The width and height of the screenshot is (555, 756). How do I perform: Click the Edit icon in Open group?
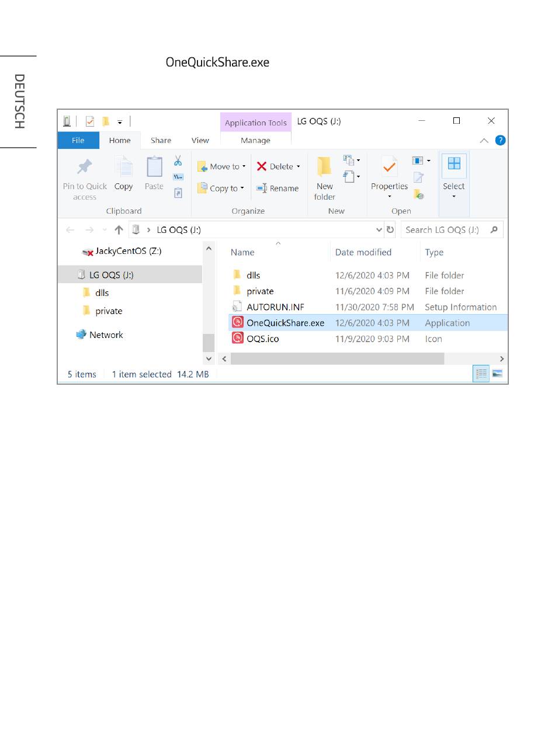click(418, 177)
